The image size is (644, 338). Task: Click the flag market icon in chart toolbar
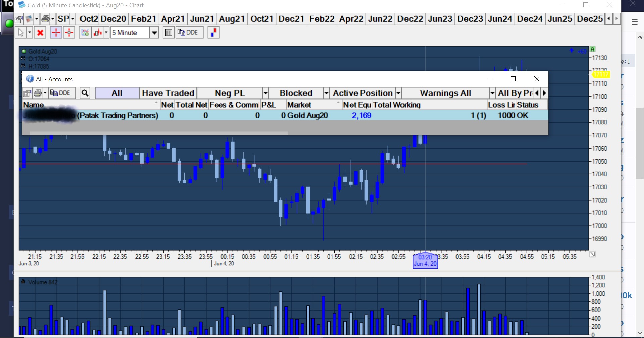point(30,19)
